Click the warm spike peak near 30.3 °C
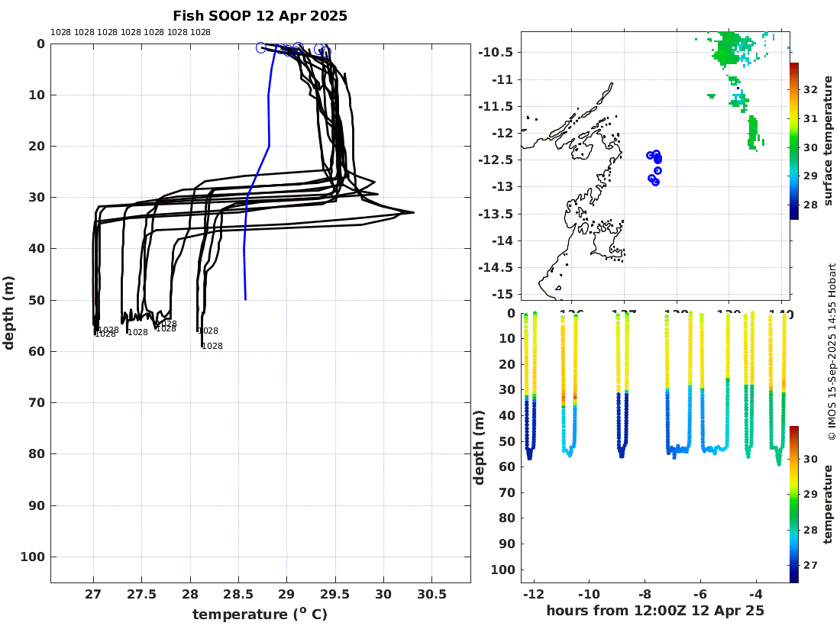 (x=412, y=212)
